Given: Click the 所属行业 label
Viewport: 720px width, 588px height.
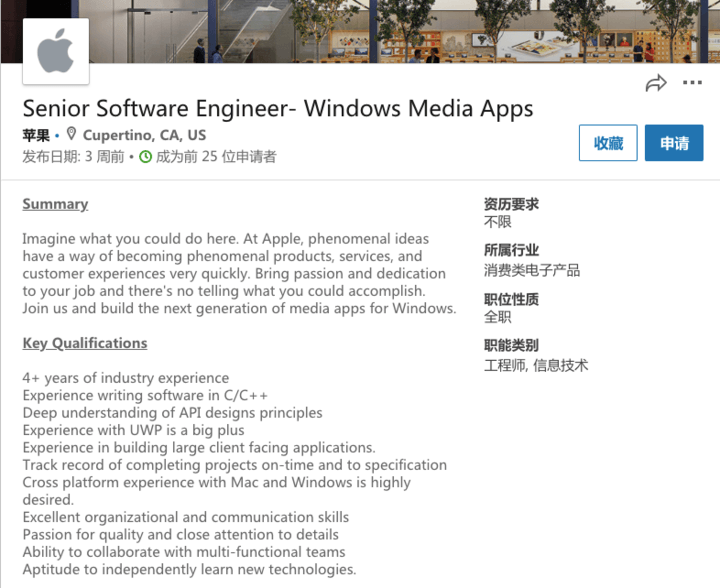Looking at the screenshot, I should tap(511, 250).
